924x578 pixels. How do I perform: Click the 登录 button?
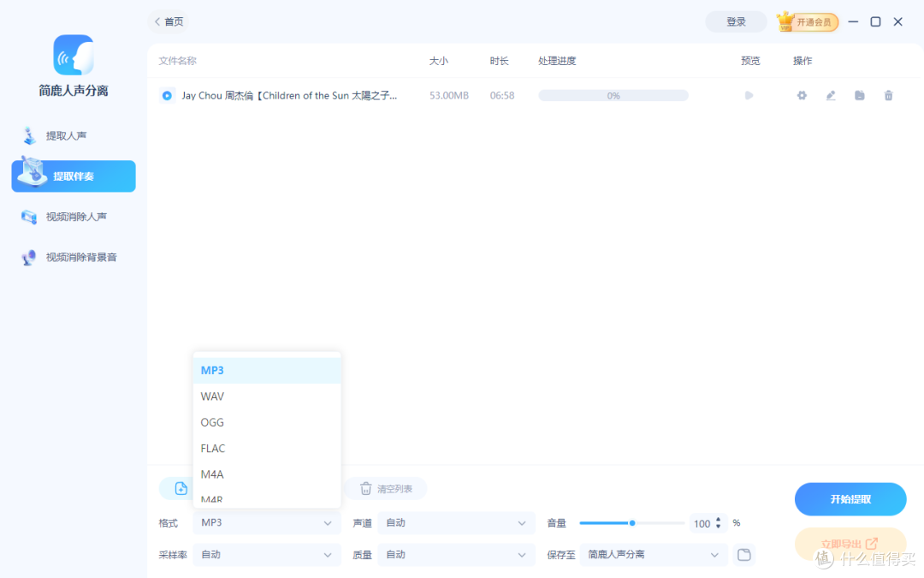coord(736,21)
